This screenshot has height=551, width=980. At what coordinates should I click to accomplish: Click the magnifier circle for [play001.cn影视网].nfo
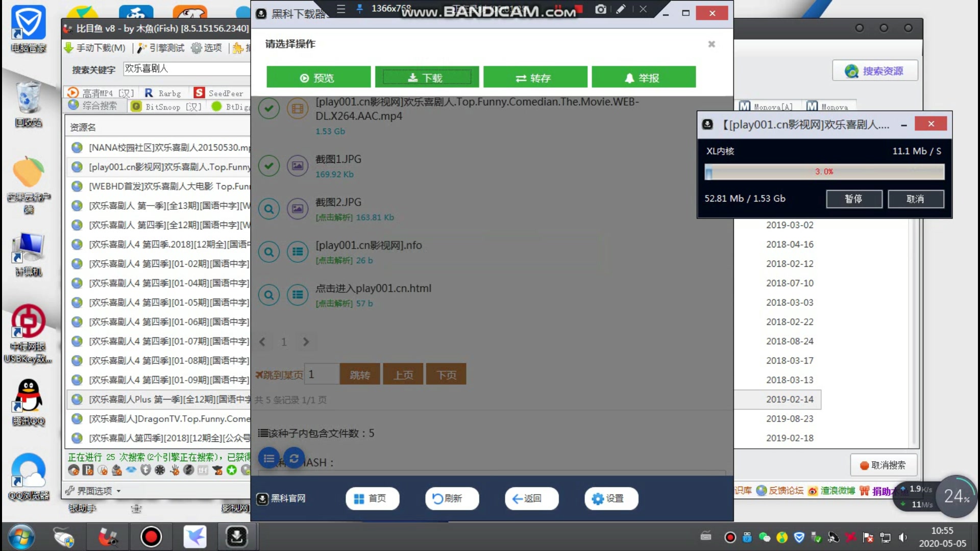tap(269, 252)
